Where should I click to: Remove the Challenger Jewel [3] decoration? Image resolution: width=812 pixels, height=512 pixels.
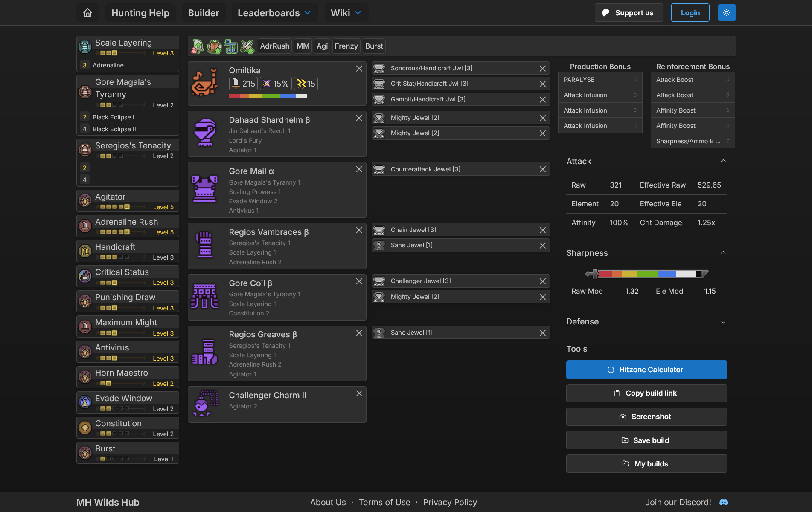(x=542, y=281)
